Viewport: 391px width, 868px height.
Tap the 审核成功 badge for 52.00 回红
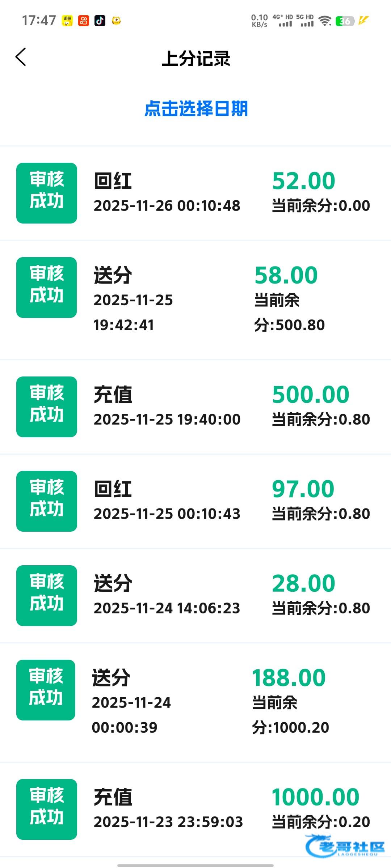coord(47,193)
